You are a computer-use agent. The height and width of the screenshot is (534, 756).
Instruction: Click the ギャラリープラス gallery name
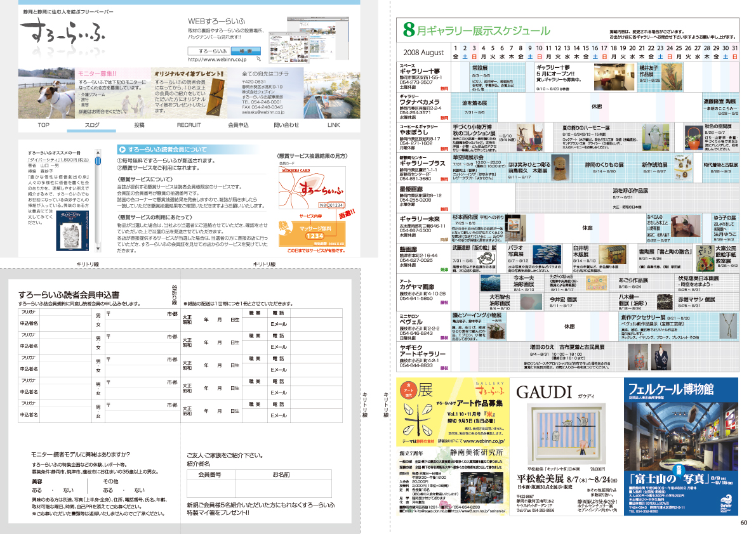(x=422, y=163)
